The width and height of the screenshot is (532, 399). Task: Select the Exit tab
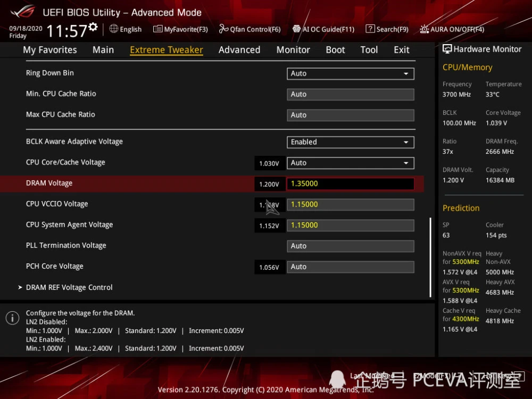point(401,50)
